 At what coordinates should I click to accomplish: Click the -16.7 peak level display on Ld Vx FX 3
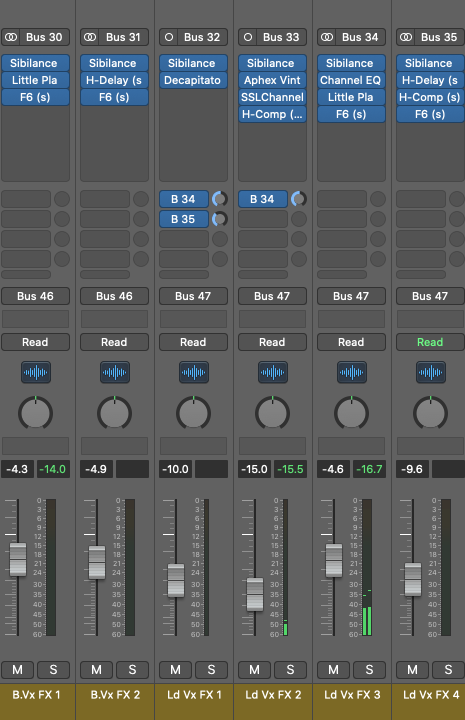[x=369, y=469]
